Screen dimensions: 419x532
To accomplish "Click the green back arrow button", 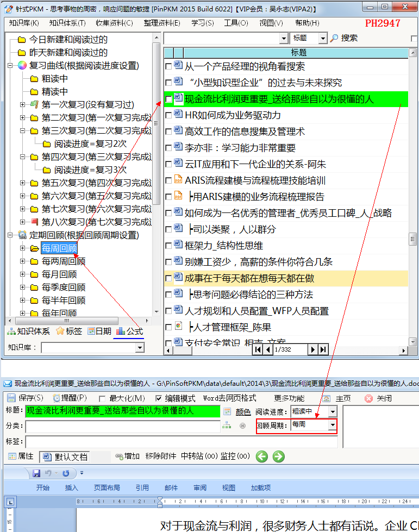I will point(261,456).
